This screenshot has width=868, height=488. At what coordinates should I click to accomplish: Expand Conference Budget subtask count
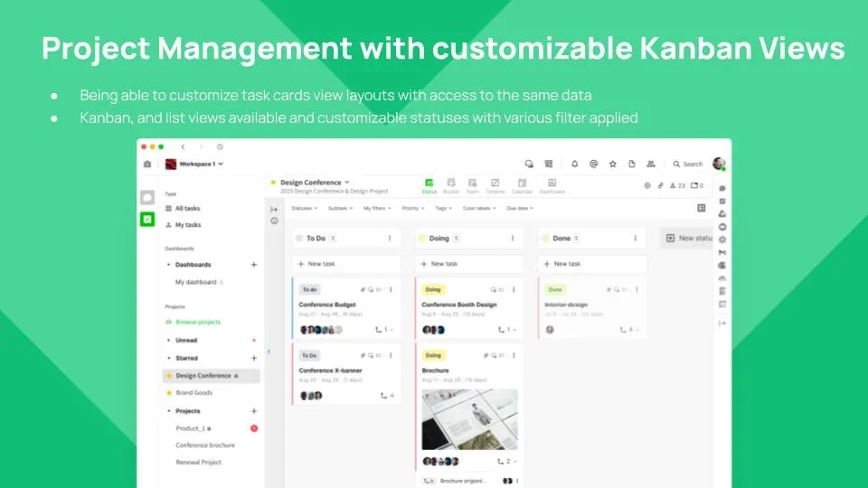(384, 330)
